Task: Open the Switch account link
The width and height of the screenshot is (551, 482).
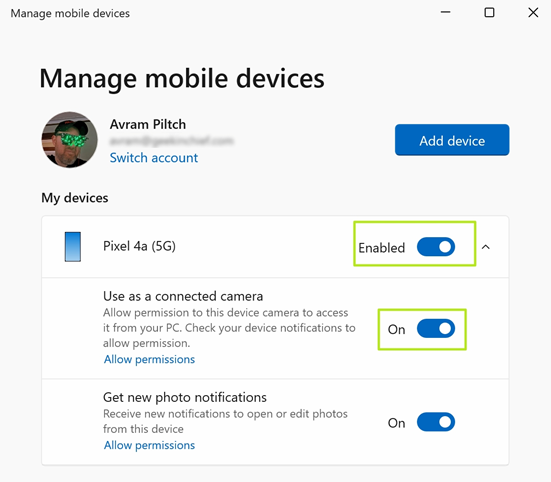Action: coord(154,158)
